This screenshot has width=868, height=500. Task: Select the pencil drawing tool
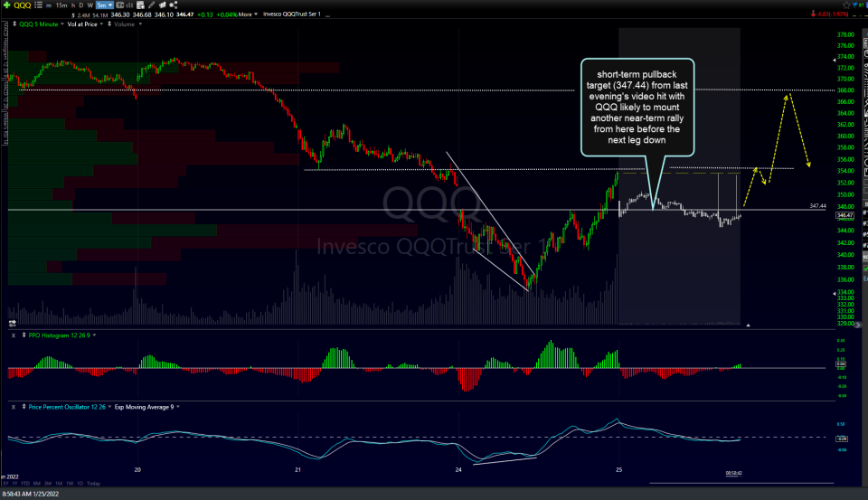coord(152,5)
